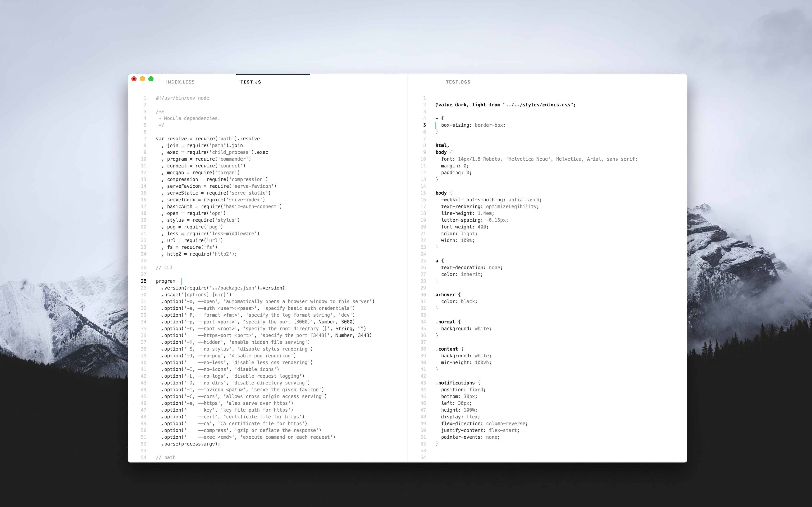Click the '@value dark, light' import line
812x507 pixels.
pyautogui.click(x=505, y=105)
